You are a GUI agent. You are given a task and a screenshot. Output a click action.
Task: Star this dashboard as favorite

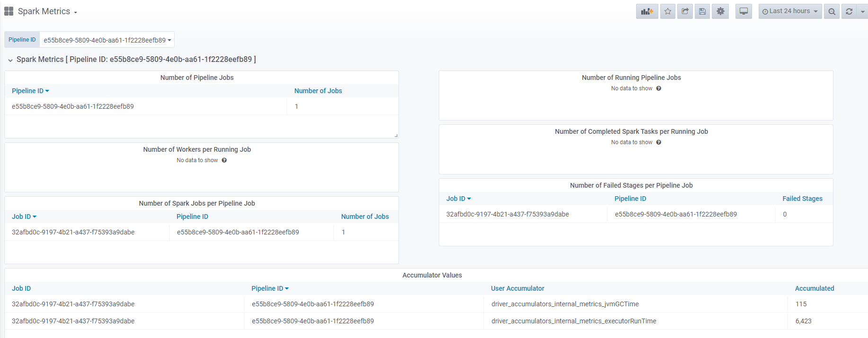pos(668,11)
